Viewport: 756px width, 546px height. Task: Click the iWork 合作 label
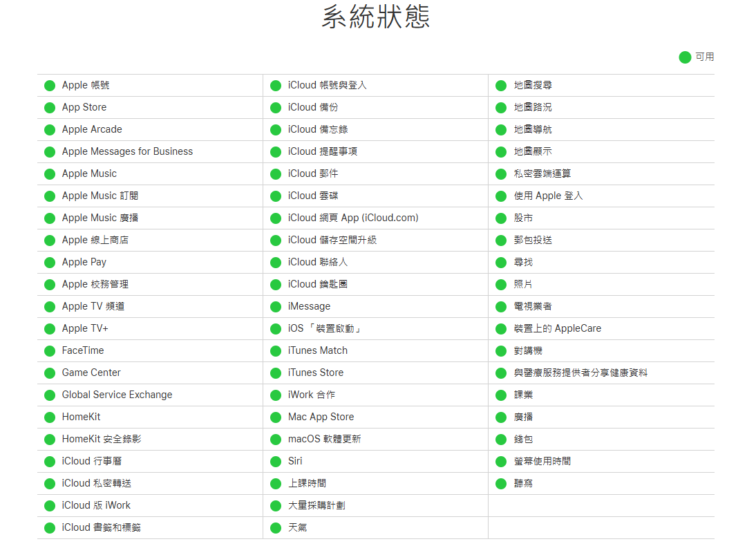pyautogui.click(x=312, y=395)
